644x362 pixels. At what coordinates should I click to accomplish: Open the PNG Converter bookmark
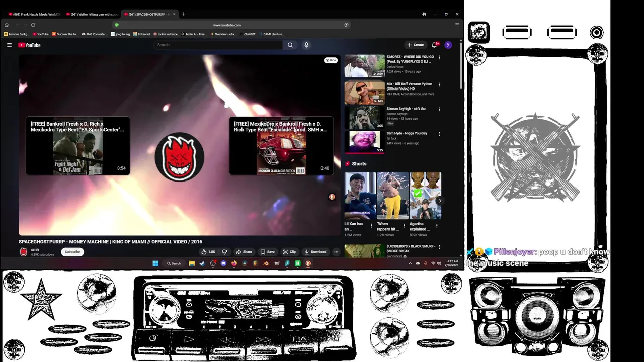(x=95, y=34)
